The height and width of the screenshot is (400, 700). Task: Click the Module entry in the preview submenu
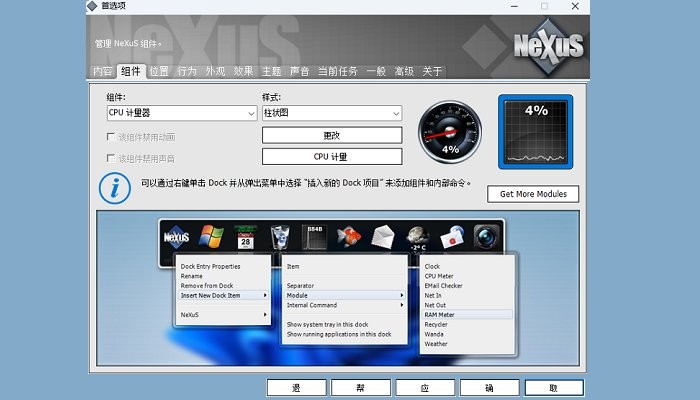(344, 296)
